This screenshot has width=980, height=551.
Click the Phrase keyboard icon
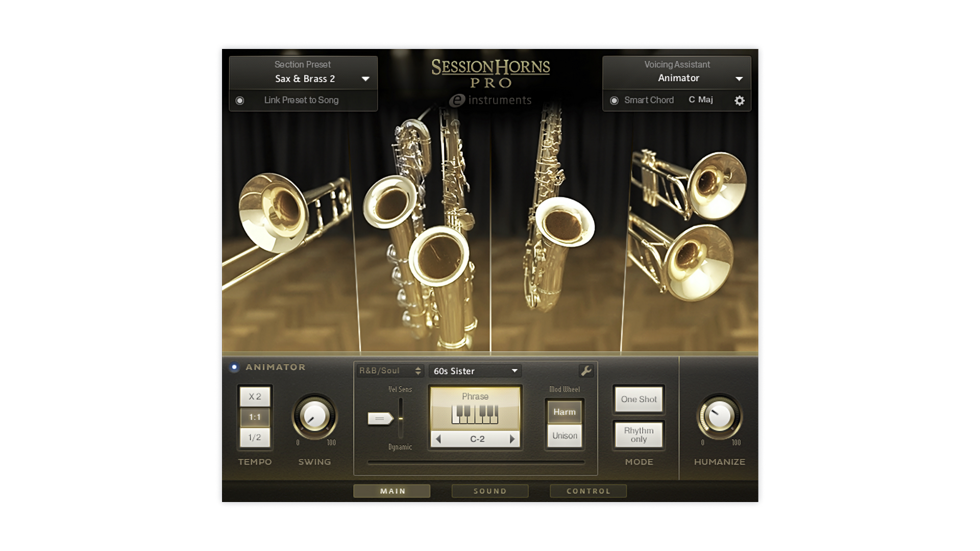click(x=475, y=414)
